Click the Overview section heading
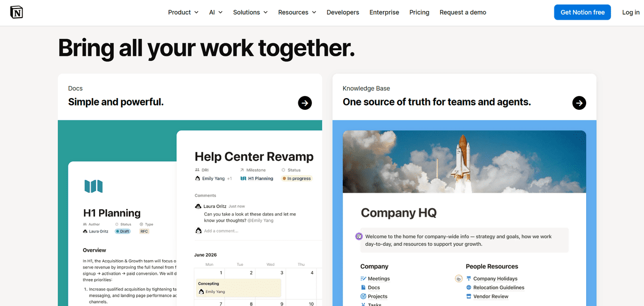This screenshot has width=644, height=306. tap(95, 250)
